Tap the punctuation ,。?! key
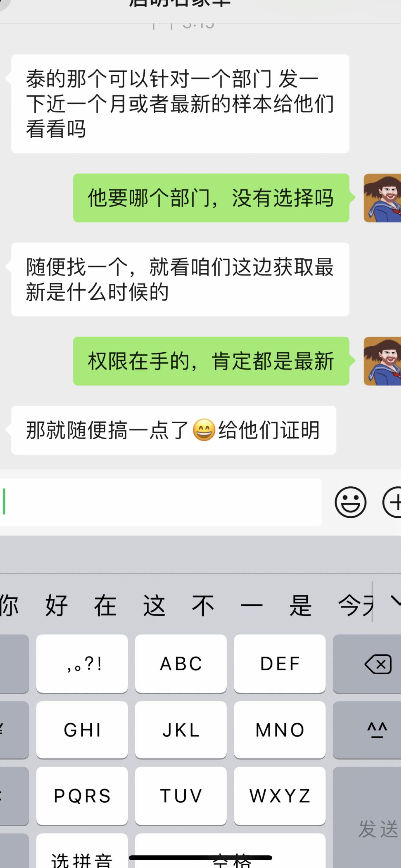 coord(82,664)
